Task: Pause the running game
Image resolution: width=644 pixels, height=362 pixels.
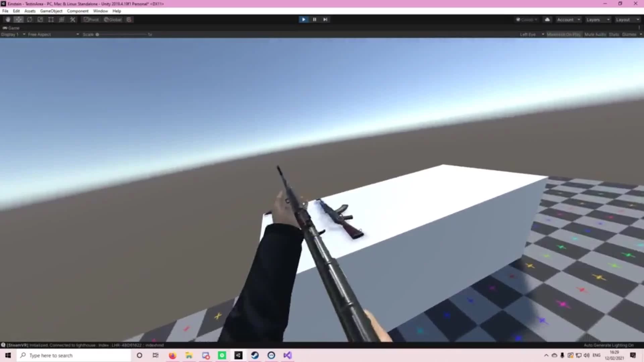Action: [x=314, y=19]
